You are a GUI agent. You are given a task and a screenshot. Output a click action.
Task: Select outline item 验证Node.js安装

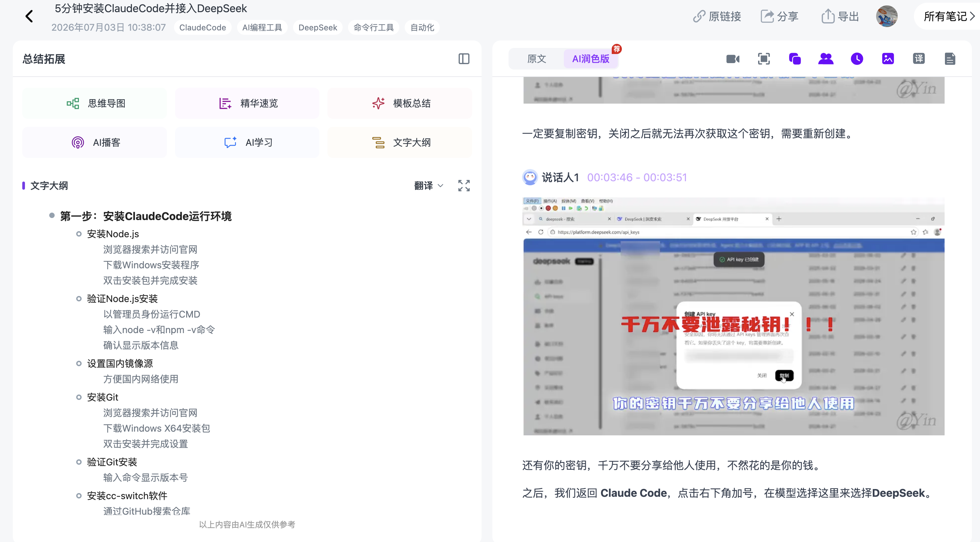[122, 299]
